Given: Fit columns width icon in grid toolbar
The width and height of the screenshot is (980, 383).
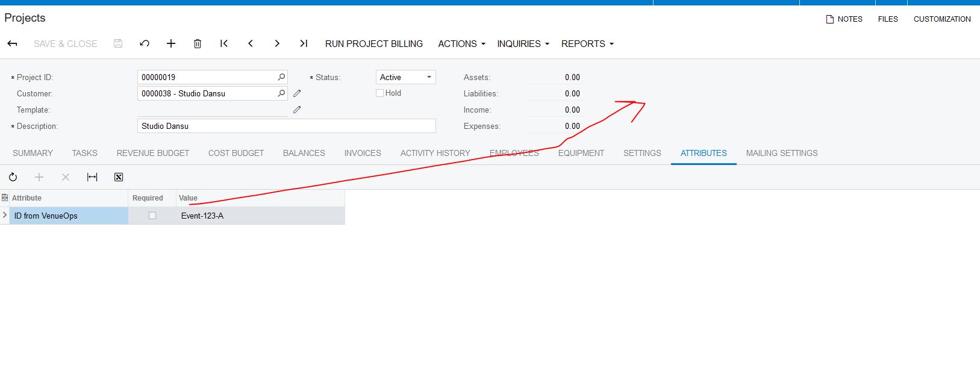Looking at the screenshot, I should point(92,177).
